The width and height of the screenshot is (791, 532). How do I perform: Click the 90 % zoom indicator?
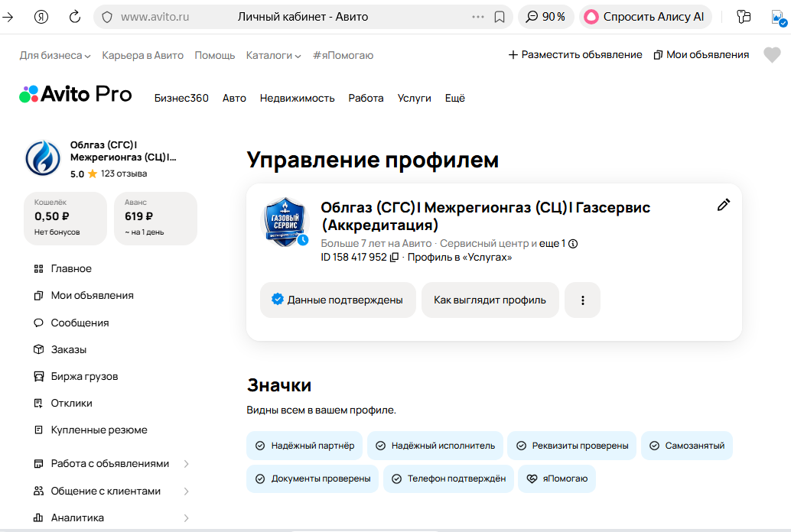(x=546, y=17)
